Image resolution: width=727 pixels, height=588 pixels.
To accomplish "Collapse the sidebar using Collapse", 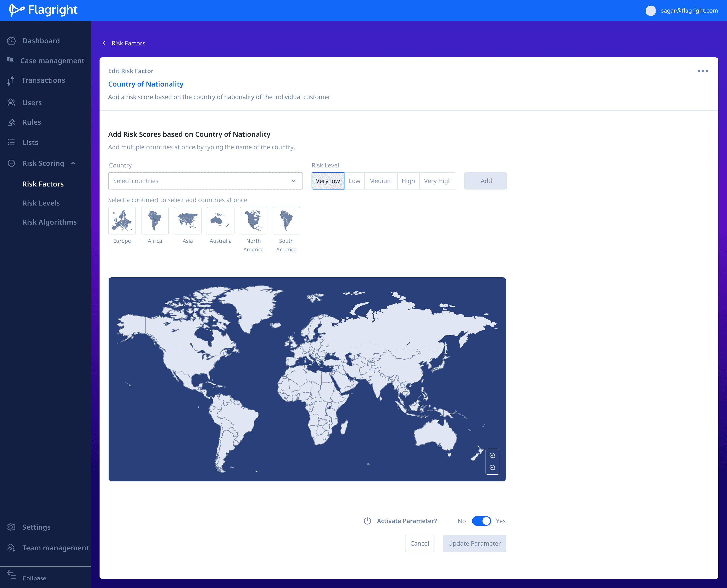I will click(34, 578).
